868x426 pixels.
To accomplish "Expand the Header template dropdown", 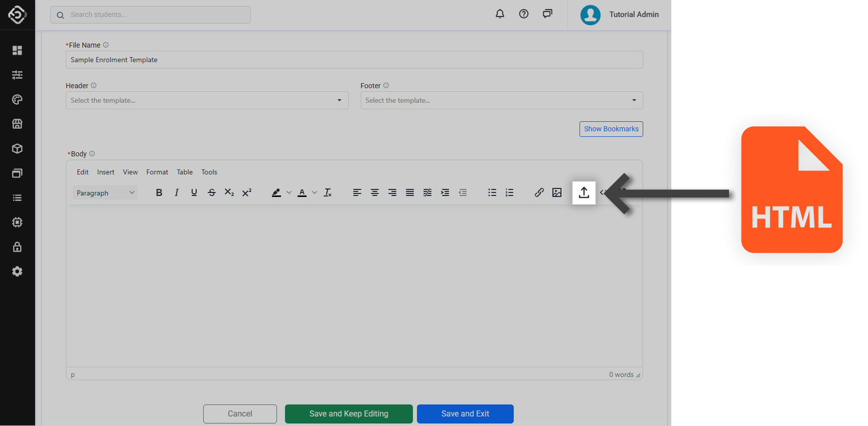I will point(207,100).
